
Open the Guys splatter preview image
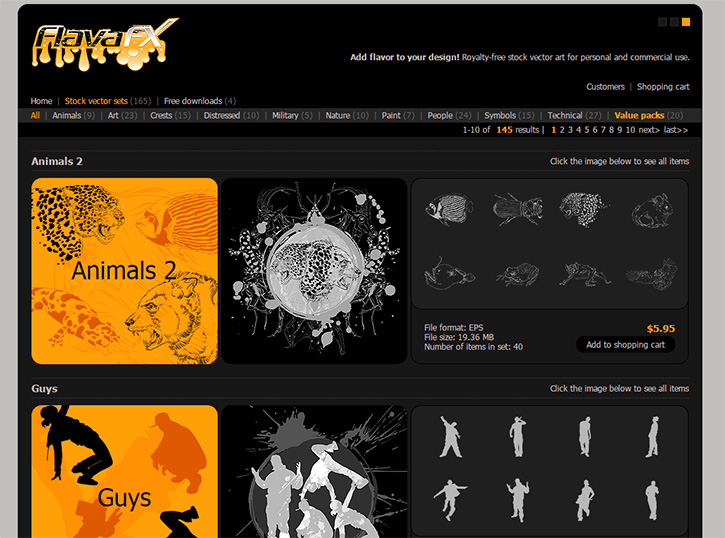[x=314, y=471]
